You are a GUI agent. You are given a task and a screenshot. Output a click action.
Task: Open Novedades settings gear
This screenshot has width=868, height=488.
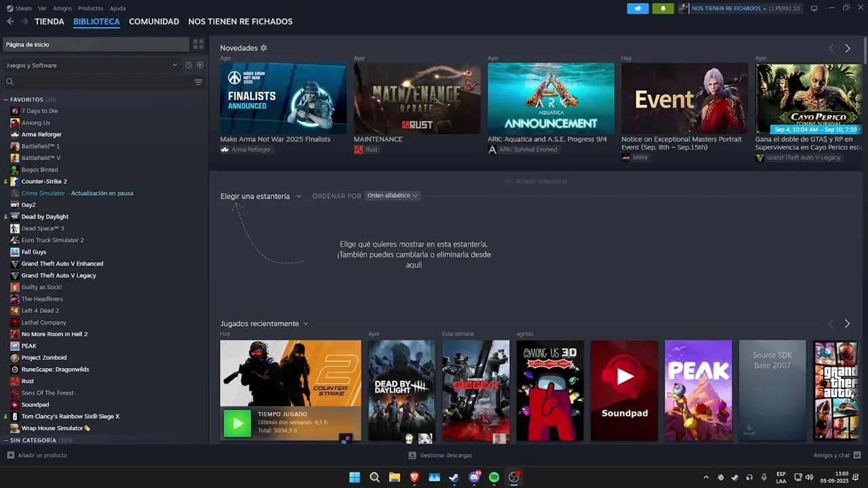(x=264, y=48)
